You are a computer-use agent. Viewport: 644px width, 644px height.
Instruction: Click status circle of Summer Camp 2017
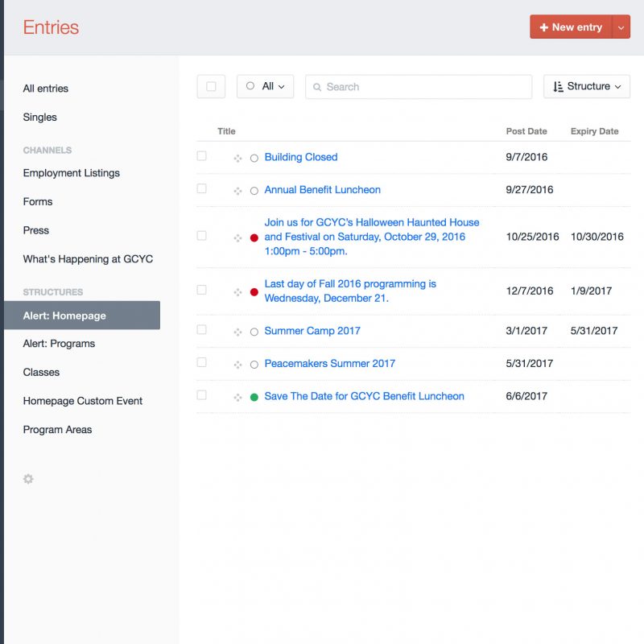(254, 332)
